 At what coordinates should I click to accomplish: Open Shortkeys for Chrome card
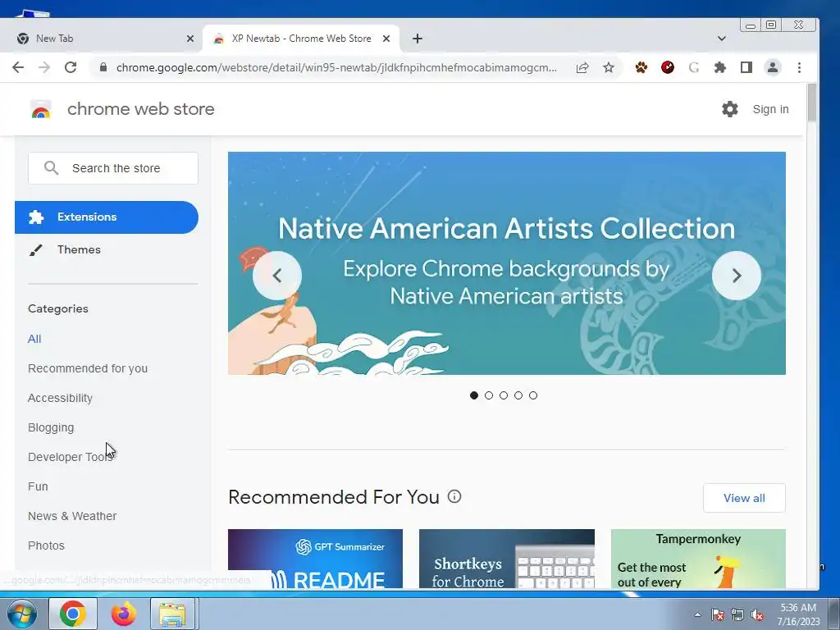click(x=507, y=558)
